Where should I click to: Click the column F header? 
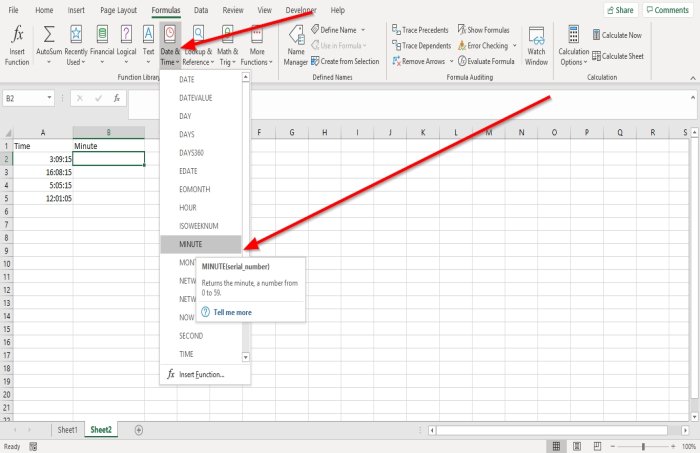tap(259, 132)
